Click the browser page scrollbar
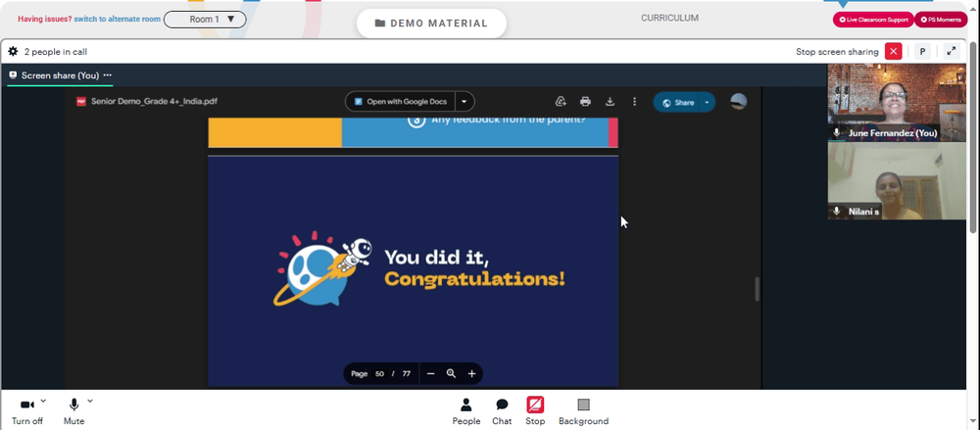The width and height of the screenshot is (980, 430). pos(974,137)
